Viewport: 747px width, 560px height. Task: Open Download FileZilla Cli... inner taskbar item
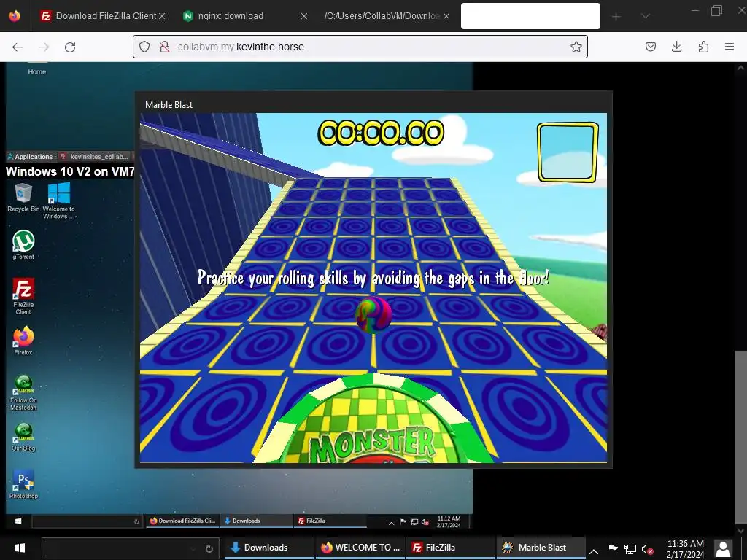(x=182, y=521)
